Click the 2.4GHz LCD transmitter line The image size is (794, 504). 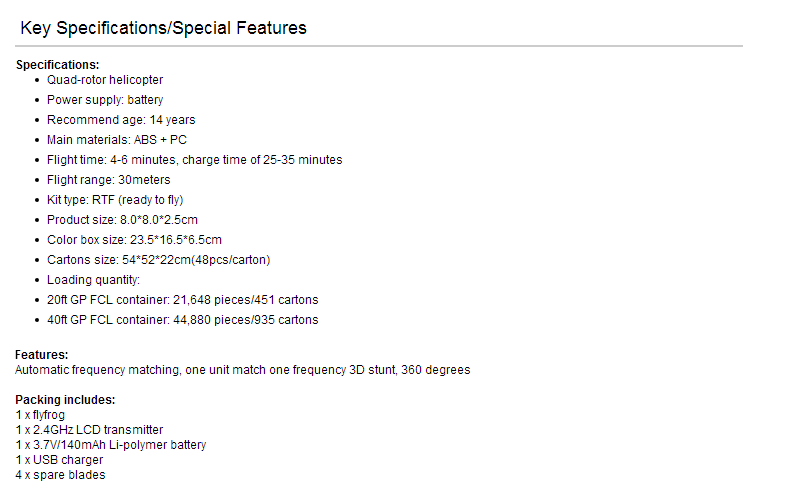point(89,430)
